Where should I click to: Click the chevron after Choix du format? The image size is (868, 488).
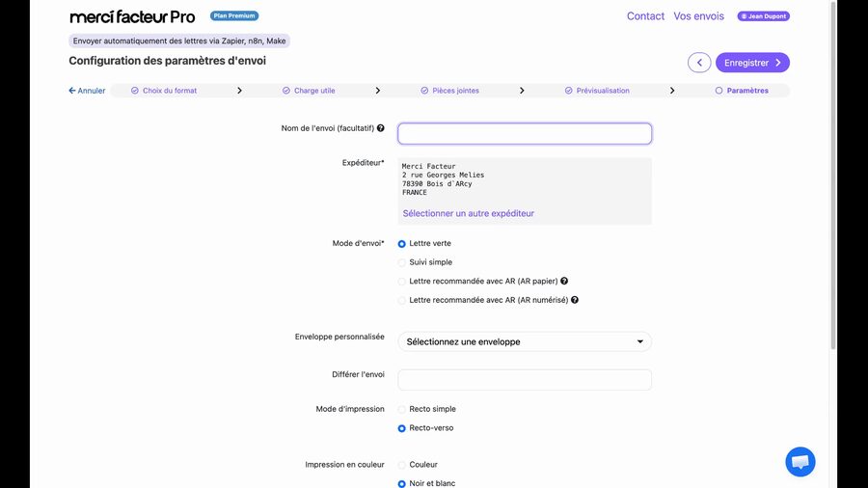tap(239, 91)
